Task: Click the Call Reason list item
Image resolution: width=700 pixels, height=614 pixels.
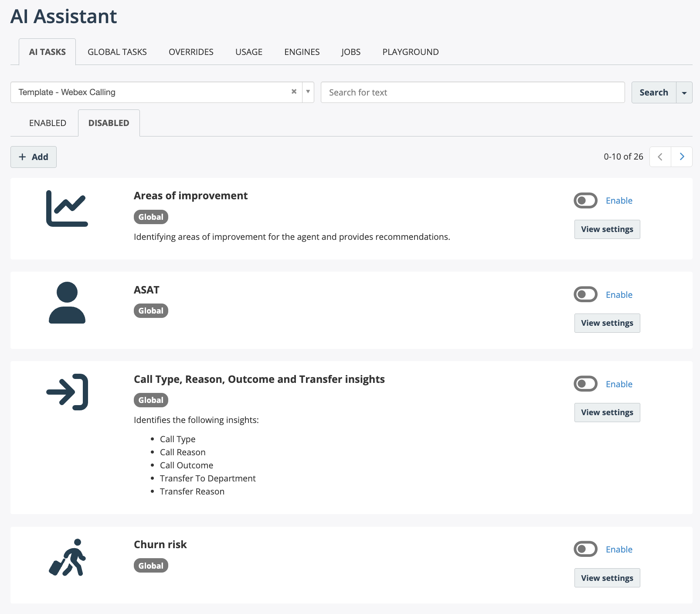Action: click(183, 452)
